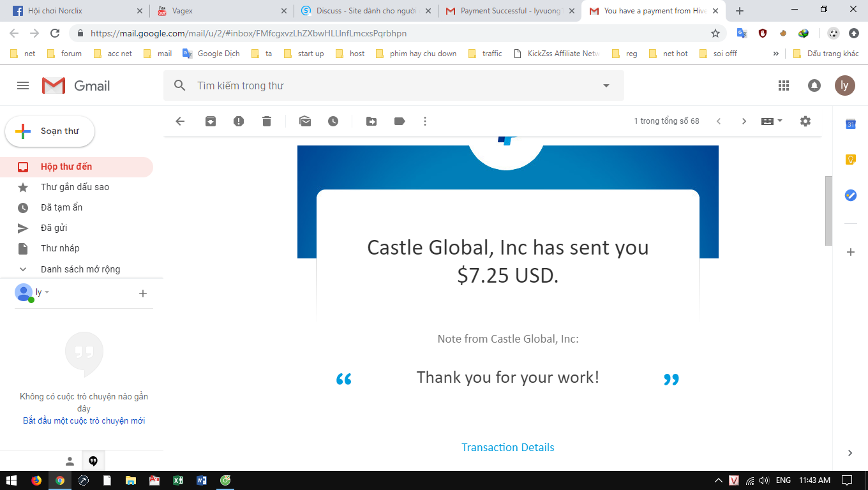Open the 'Dấu trang khác' bookmarks folder
868x490 pixels.
[826, 54]
